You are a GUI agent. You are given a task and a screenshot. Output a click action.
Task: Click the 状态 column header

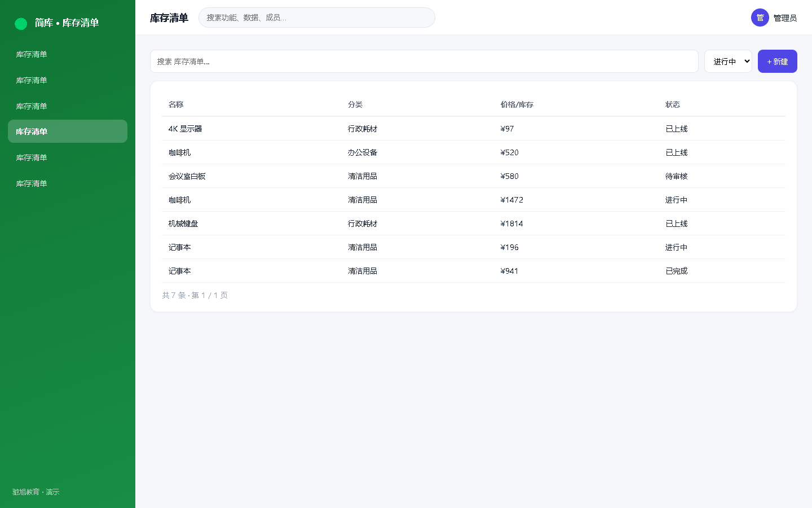tap(672, 104)
